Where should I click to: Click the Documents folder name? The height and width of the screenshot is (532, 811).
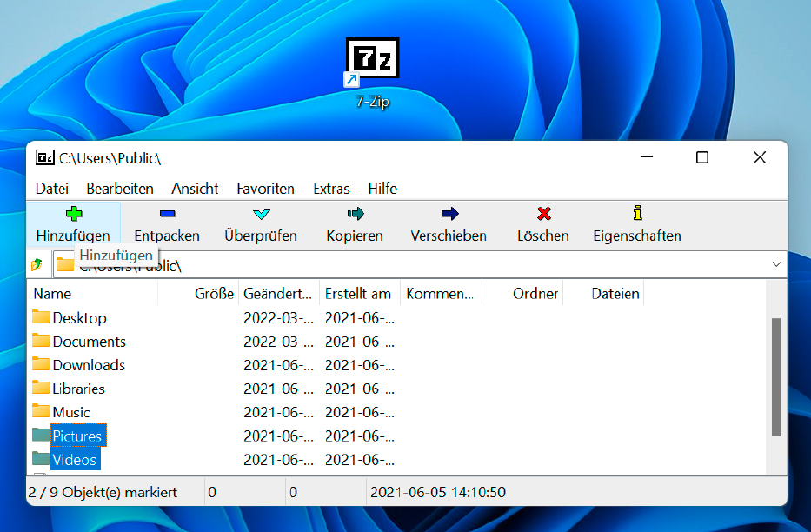coord(89,342)
